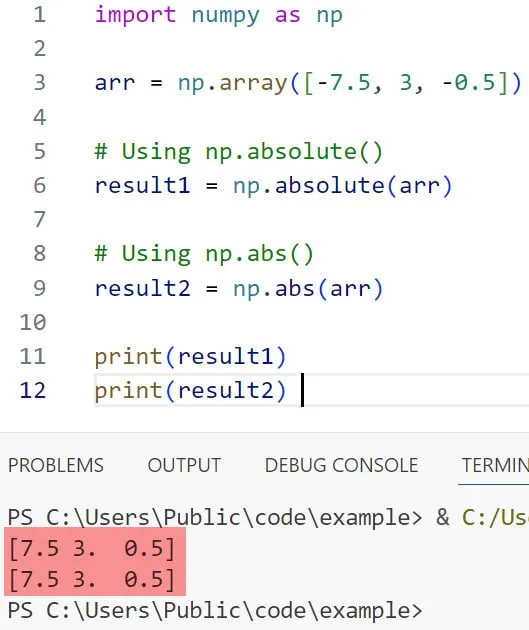Click print(result1) on line 11
529x630 pixels.
pos(190,357)
